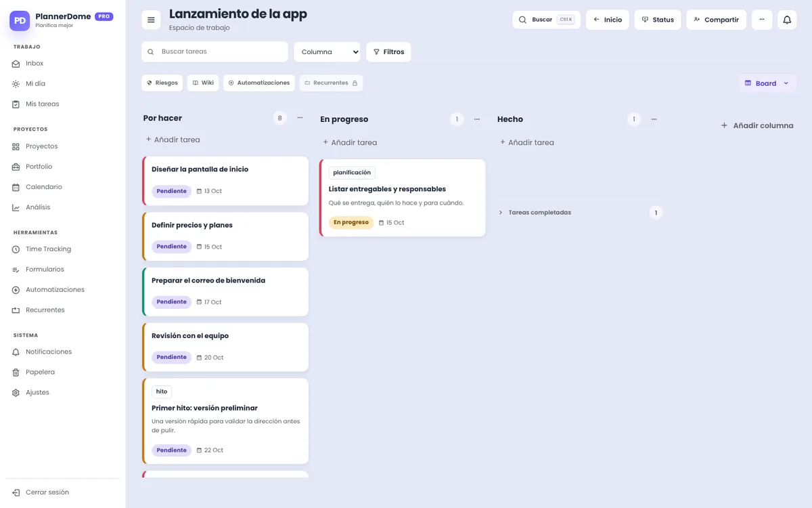Open the Columna grouping dropdown
The height and width of the screenshot is (508, 812).
click(x=327, y=51)
